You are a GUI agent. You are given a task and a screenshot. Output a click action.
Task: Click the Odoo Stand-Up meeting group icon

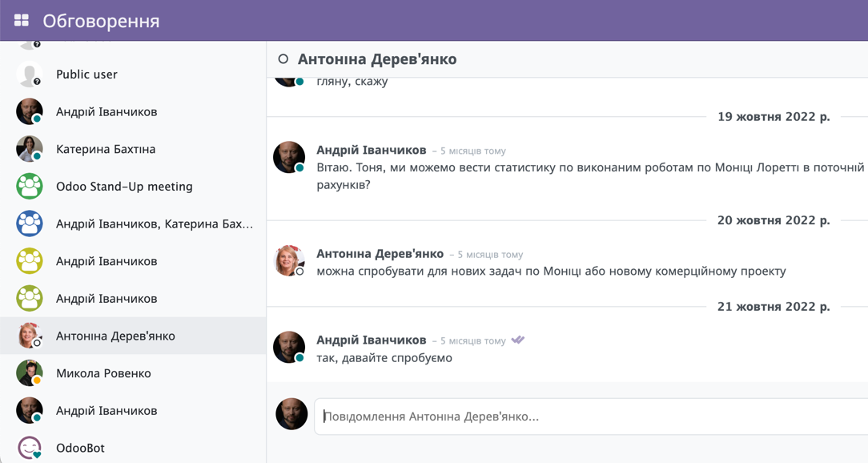[x=30, y=187]
